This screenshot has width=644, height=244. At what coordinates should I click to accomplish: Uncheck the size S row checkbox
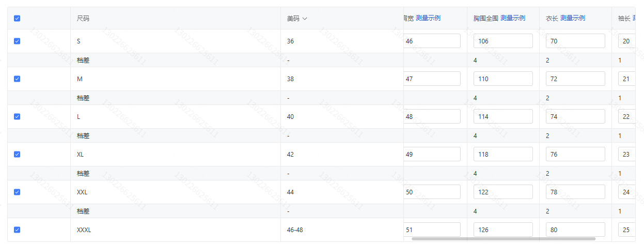point(17,41)
